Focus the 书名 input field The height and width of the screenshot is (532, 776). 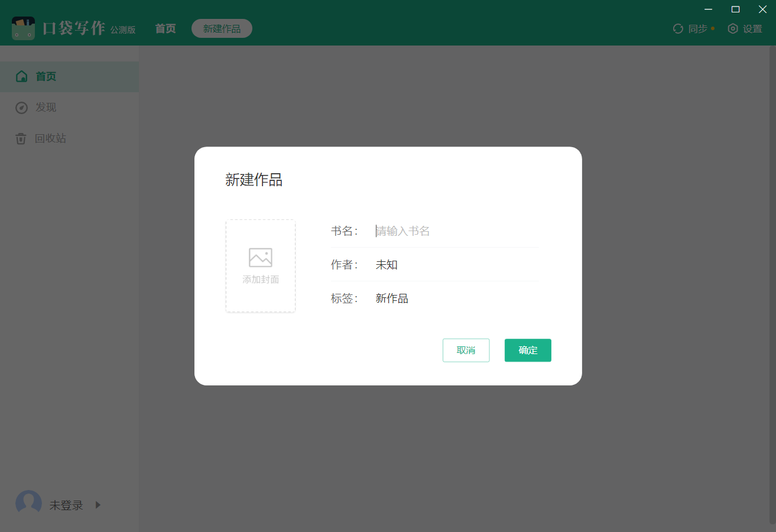click(x=457, y=231)
